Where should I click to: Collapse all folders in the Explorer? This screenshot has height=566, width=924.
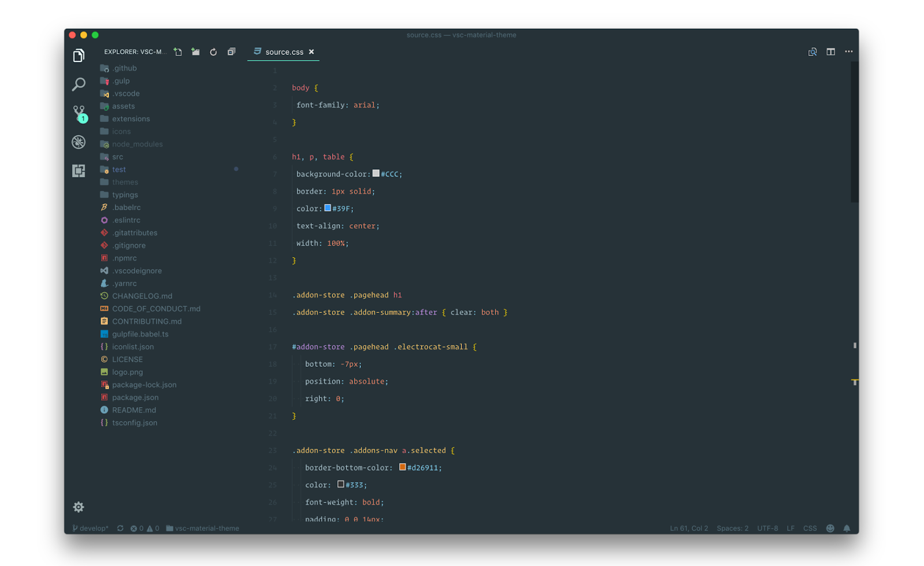point(231,51)
